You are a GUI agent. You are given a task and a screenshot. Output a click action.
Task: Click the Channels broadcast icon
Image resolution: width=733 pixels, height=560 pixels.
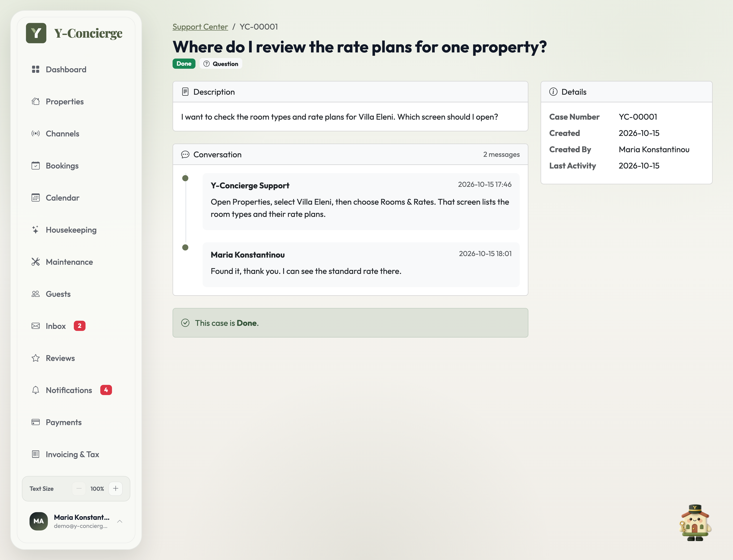[36, 133]
